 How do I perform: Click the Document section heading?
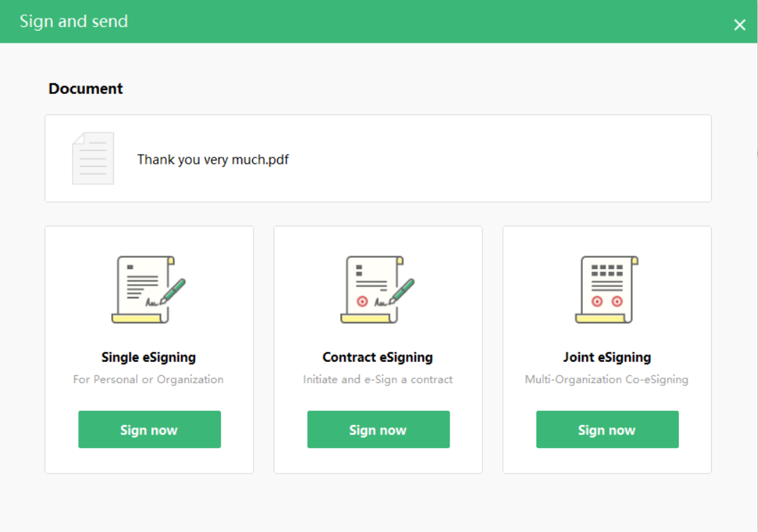click(85, 89)
